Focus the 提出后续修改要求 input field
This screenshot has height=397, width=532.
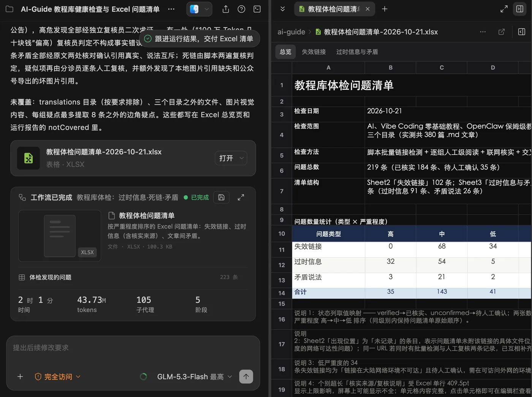pyautogui.click(x=133, y=348)
